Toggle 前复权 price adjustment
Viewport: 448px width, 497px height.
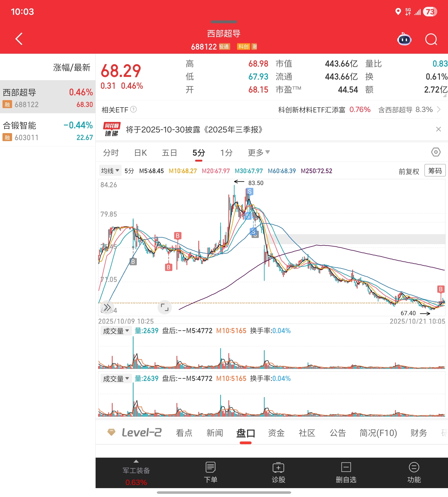click(x=409, y=171)
